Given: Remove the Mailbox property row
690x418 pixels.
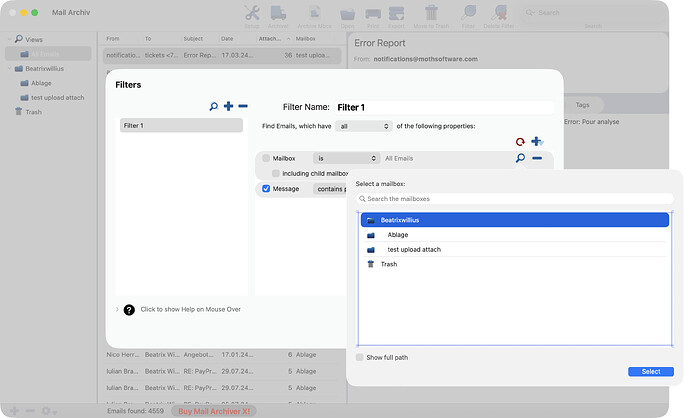Looking at the screenshot, I should point(537,158).
